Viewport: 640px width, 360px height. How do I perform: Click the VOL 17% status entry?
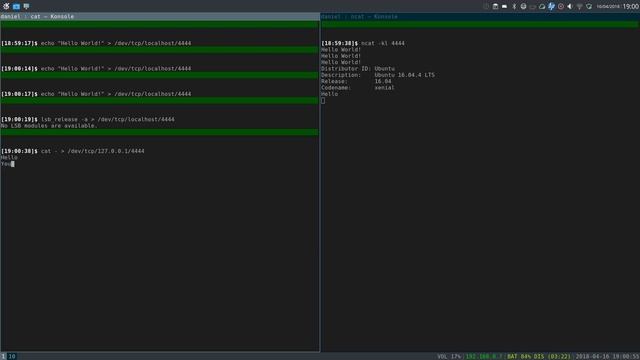[x=449, y=356]
